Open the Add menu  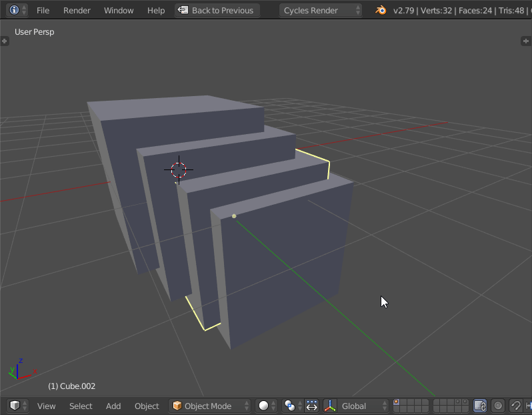113,406
